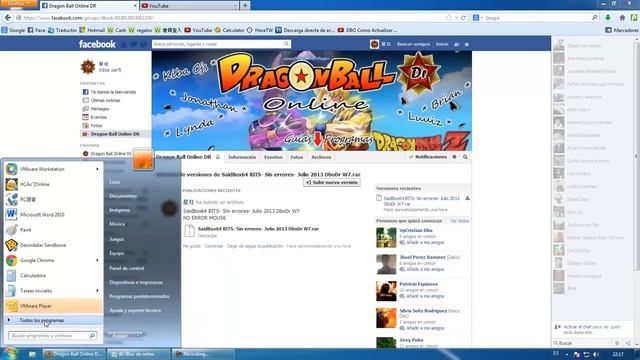Image resolution: width=640 pixels, height=360 pixels.
Task: Open the group's Eventos tab
Action: [273, 157]
